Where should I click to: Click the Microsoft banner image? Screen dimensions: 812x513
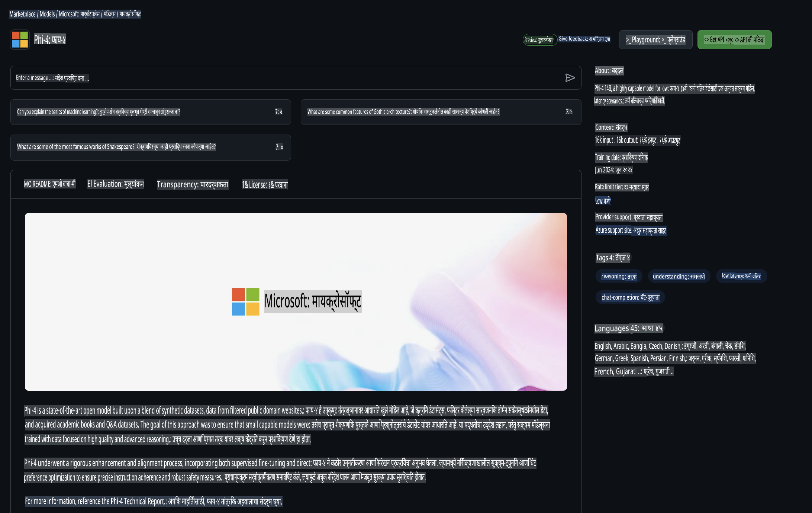296,302
